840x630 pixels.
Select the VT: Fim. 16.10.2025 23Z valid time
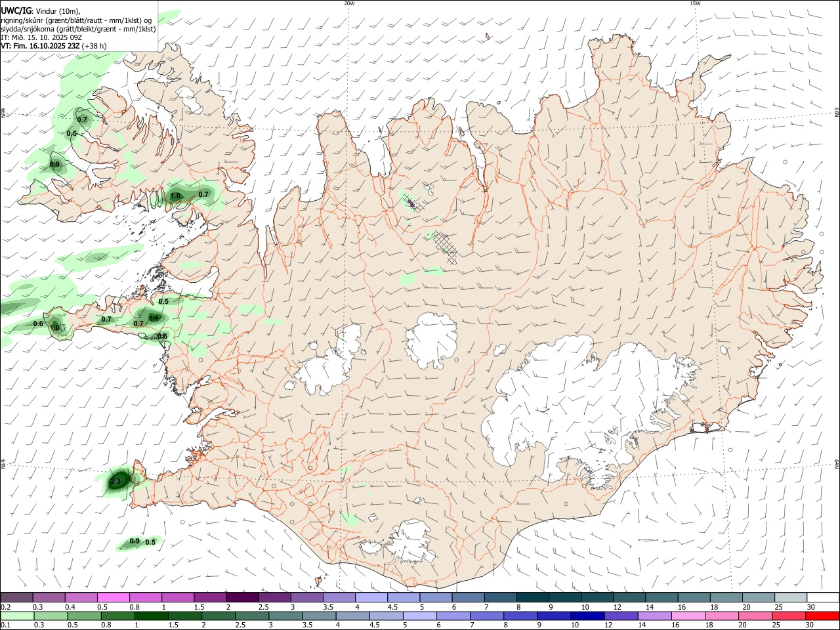tap(40, 46)
